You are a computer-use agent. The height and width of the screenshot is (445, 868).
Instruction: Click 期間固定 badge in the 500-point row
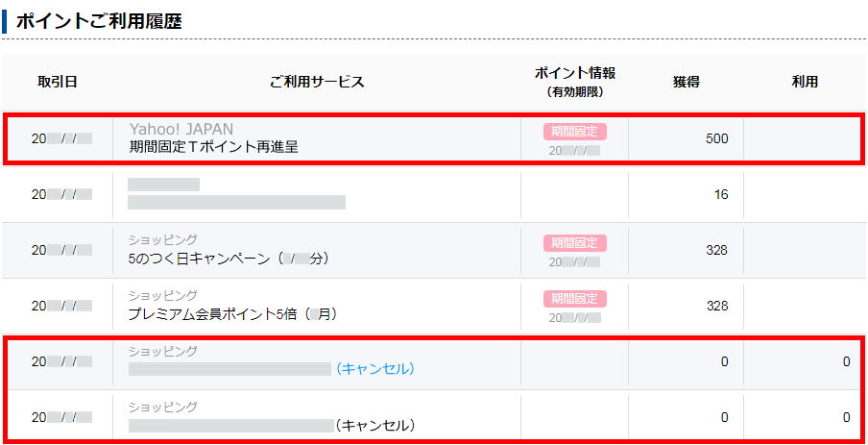tap(575, 132)
